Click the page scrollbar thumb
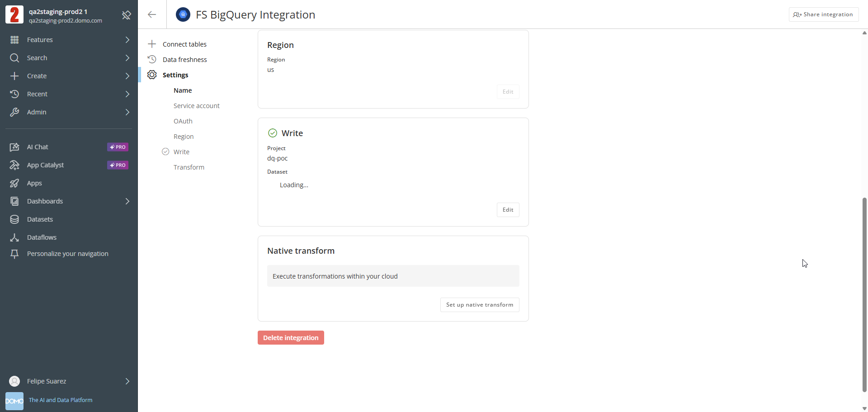 pyautogui.click(x=864, y=294)
